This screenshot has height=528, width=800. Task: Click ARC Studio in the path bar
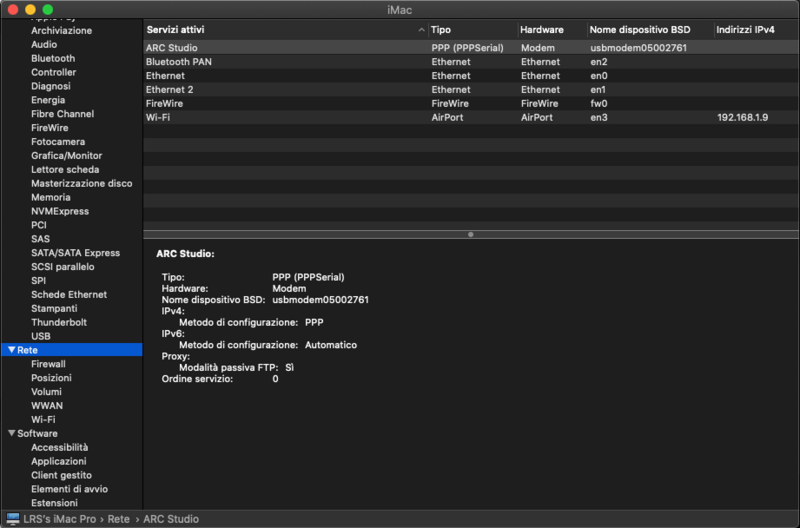click(x=171, y=519)
